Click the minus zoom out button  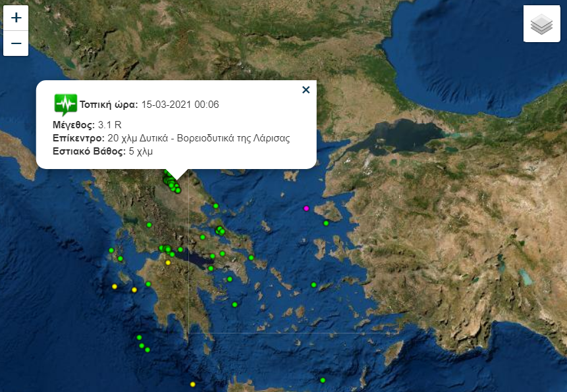coord(16,43)
